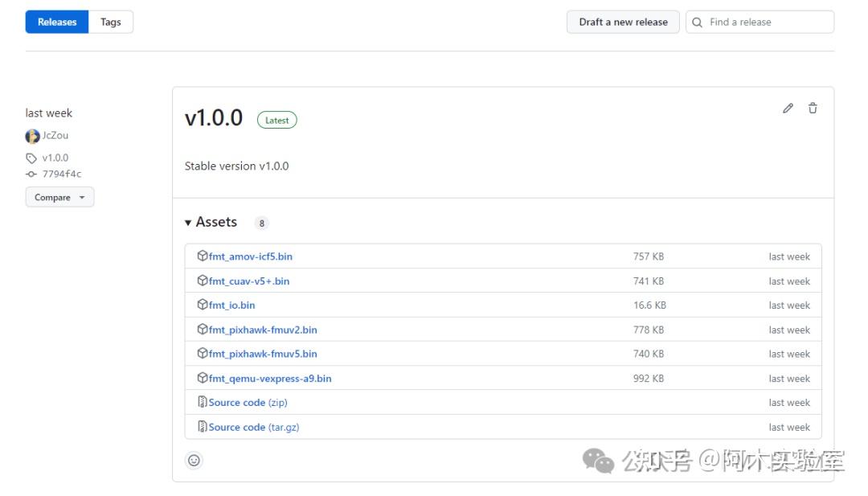Click the package icon beside fmt_qemu-vexpress-a9.bin
The width and height of the screenshot is (868, 496).
click(202, 378)
